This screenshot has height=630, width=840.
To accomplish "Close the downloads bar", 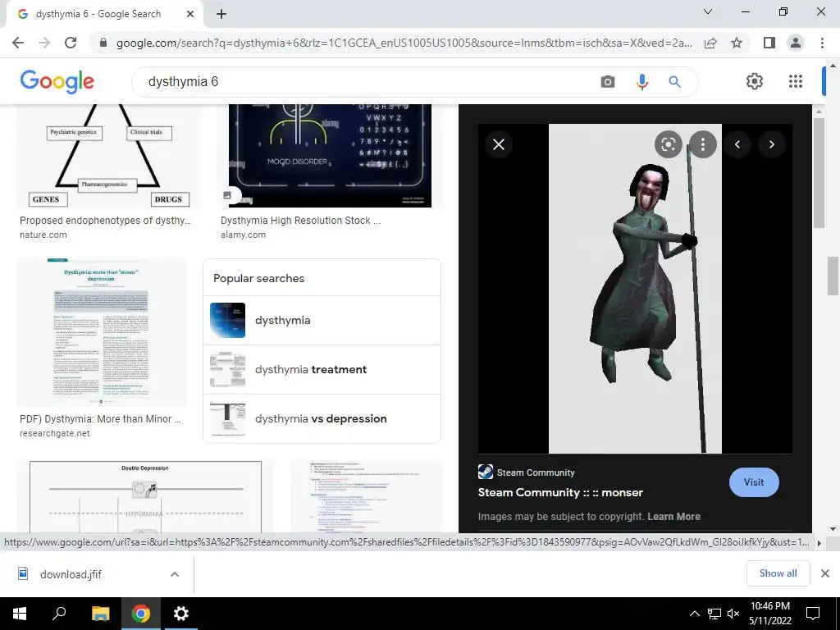I will point(825,573).
